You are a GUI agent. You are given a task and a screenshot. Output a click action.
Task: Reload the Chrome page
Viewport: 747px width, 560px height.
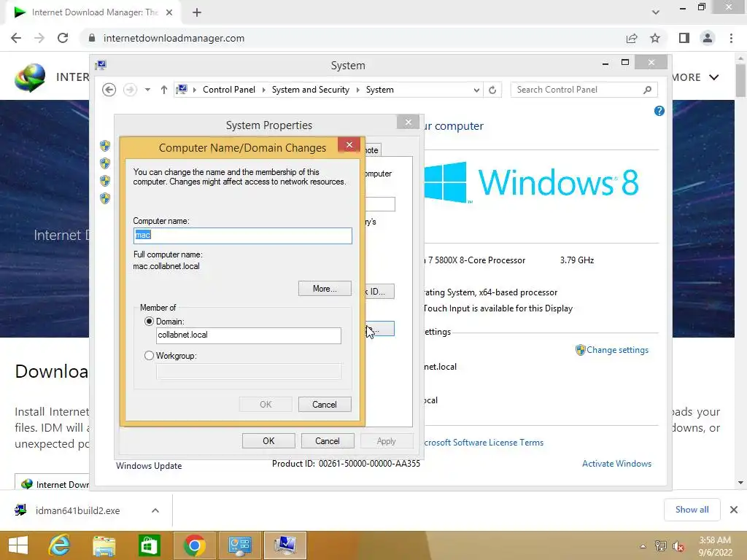pos(63,38)
